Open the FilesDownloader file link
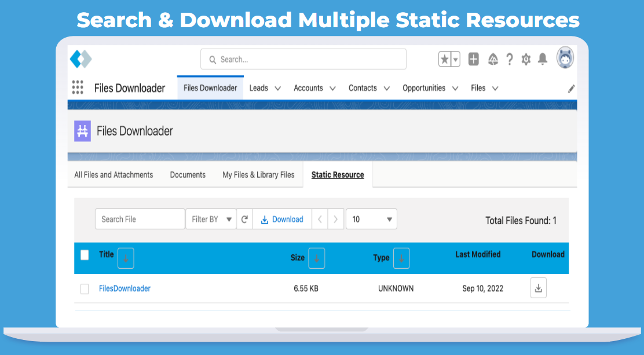 point(125,288)
